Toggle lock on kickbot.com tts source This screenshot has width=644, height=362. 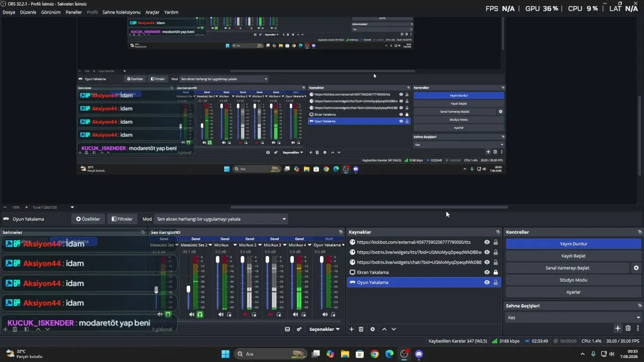496,242
